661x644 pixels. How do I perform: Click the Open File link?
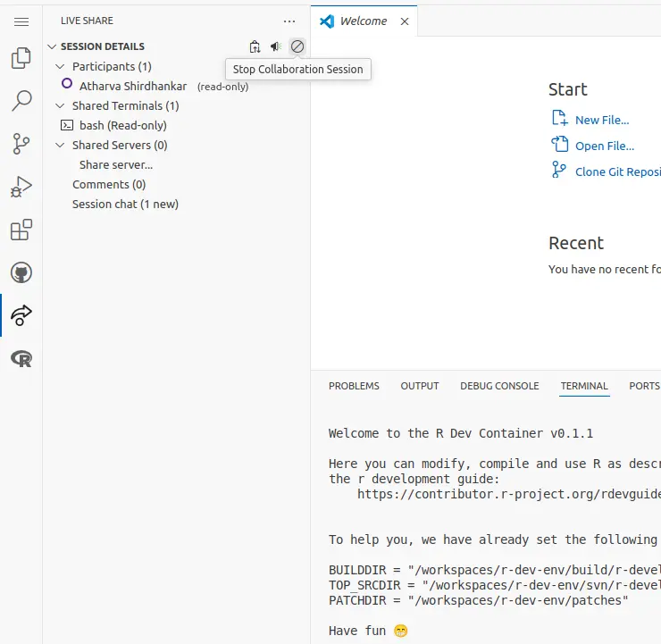(x=604, y=146)
